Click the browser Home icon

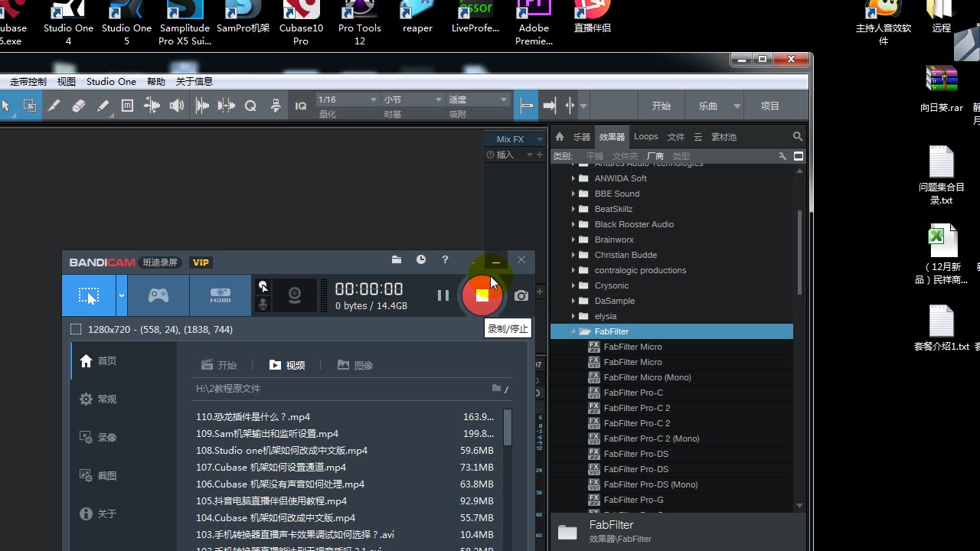560,137
